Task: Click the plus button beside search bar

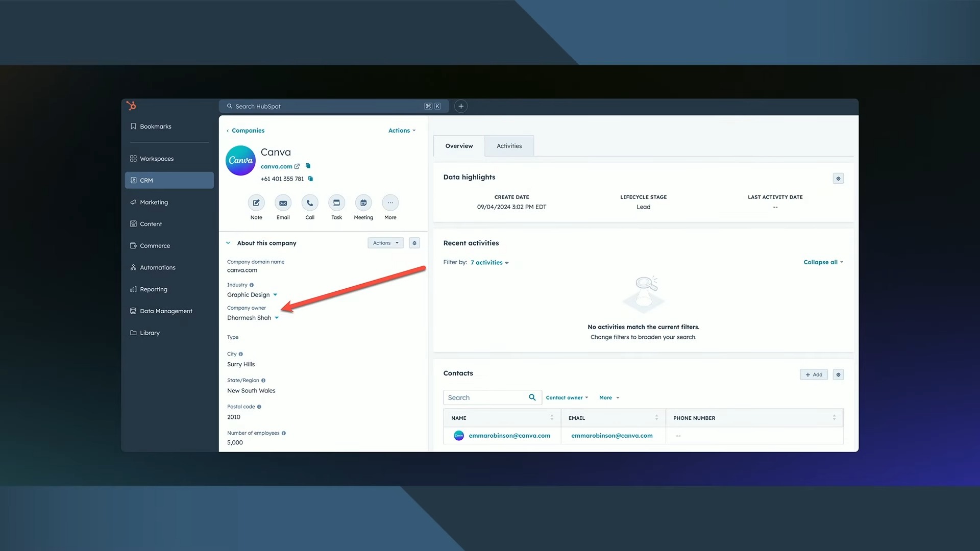Action: 461,106
